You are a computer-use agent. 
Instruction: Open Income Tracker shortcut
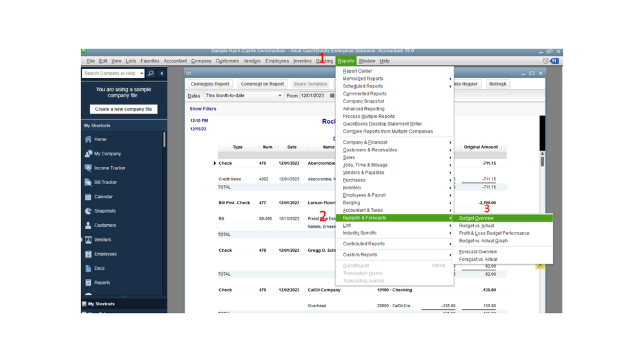point(110,168)
